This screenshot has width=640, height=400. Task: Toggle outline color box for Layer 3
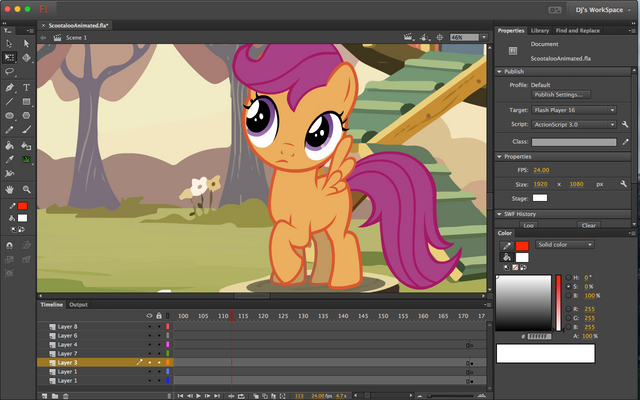(x=167, y=362)
